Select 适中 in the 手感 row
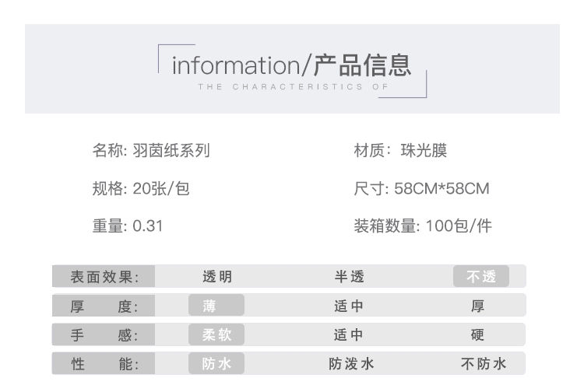This screenshot has height=392, width=584. tap(349, 334)
